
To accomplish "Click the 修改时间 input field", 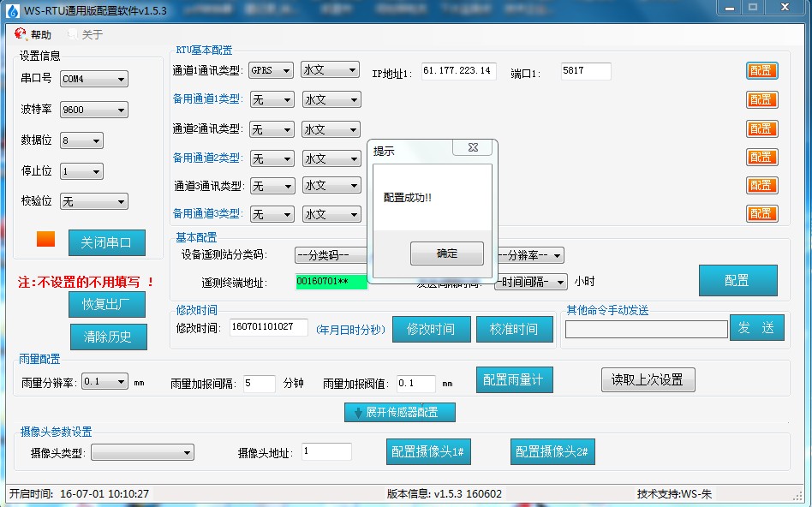I will (x=269, y=327).
